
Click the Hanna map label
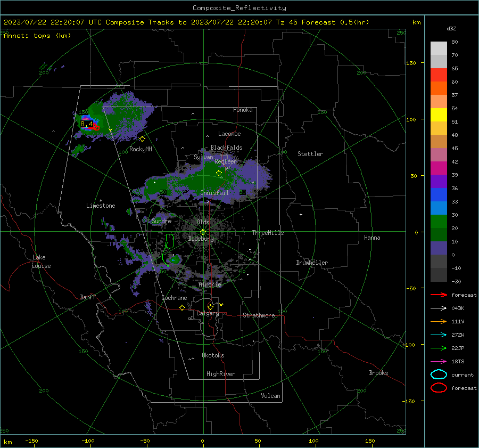pyautogui.click(x=372, y=238)
